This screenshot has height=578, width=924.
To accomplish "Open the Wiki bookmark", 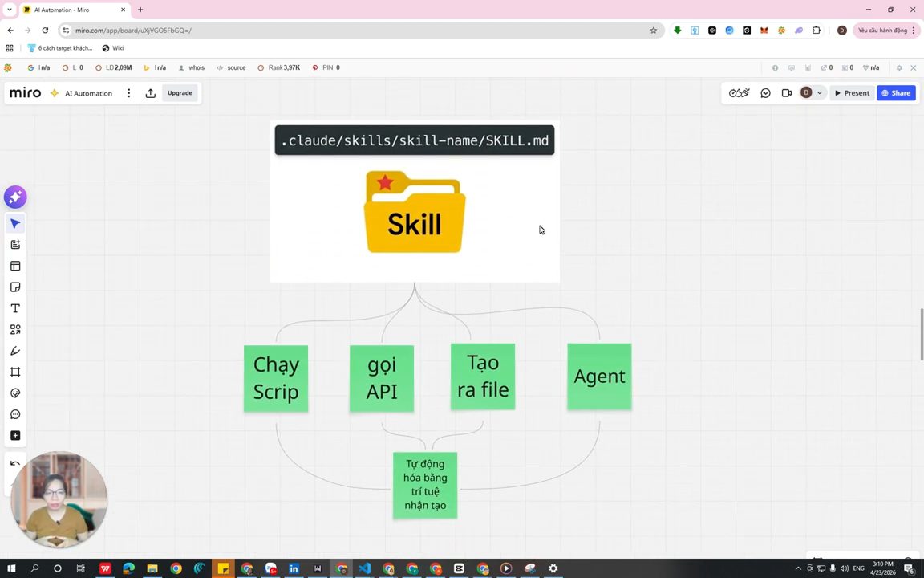I will tap(113, 48).
